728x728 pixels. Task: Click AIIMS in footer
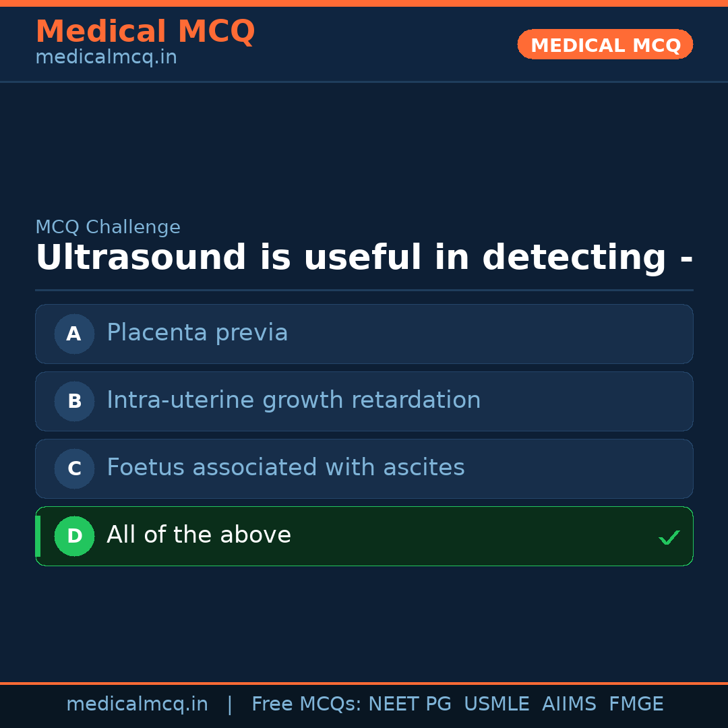[569, 704]
